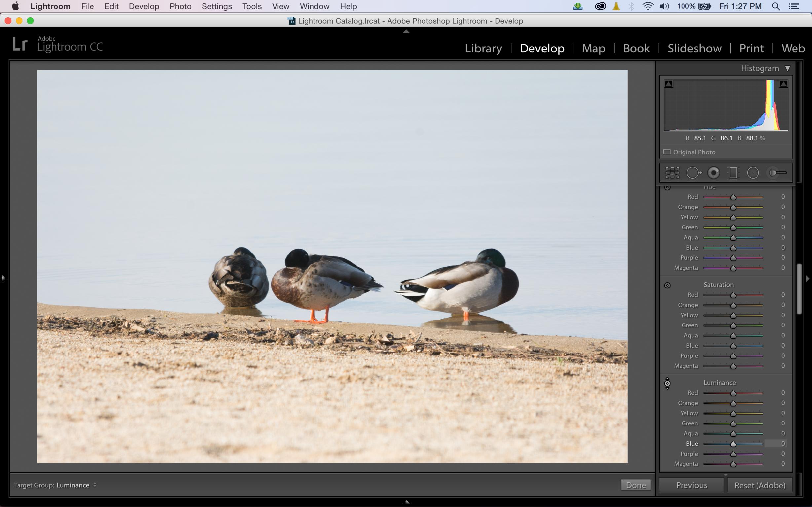Toggle the Luminance targeted adjustment tool
812x507 pixels.
667,383
